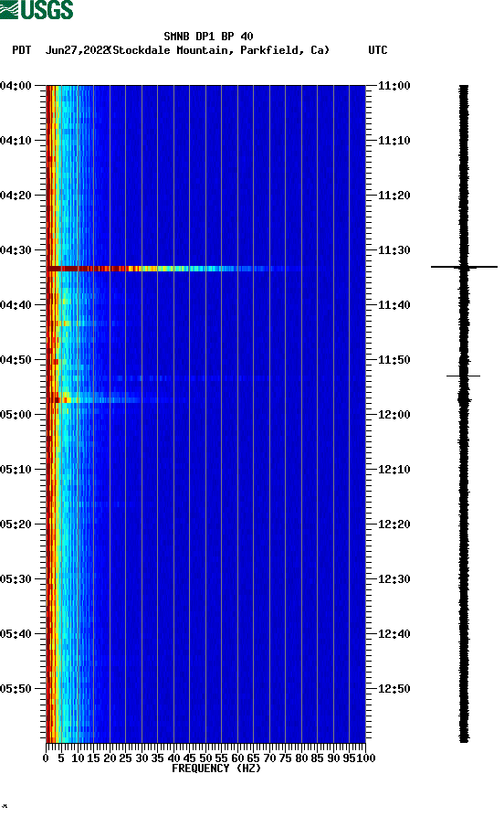Click the 12:20 UTC time label
The width and height of the screenshot is (504, 816).
pos(394,525)
